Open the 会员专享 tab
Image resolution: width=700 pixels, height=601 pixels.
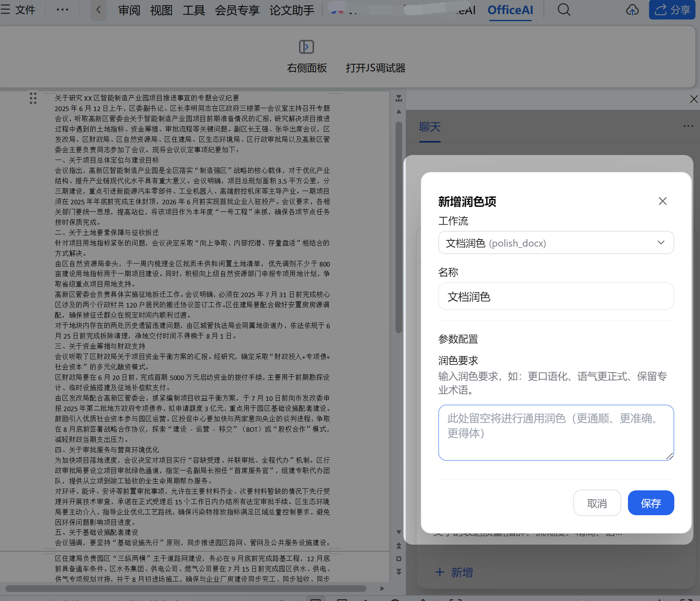(237, 10)
